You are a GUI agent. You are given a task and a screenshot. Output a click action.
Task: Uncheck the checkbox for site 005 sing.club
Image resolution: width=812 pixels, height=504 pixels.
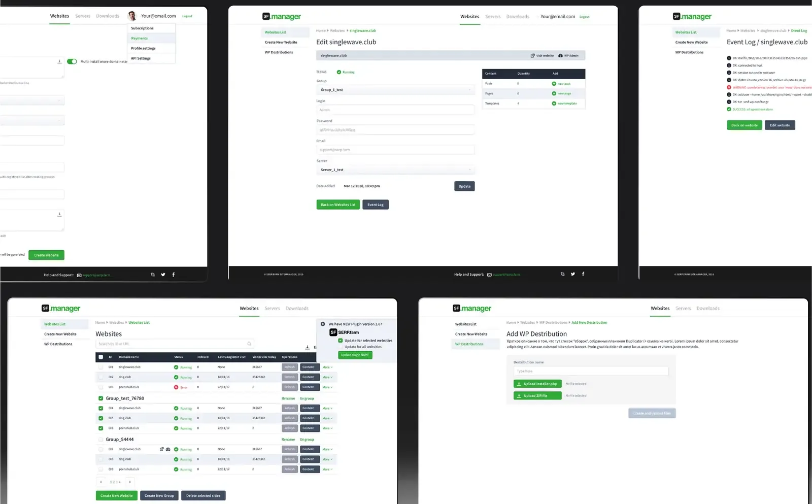100,418
